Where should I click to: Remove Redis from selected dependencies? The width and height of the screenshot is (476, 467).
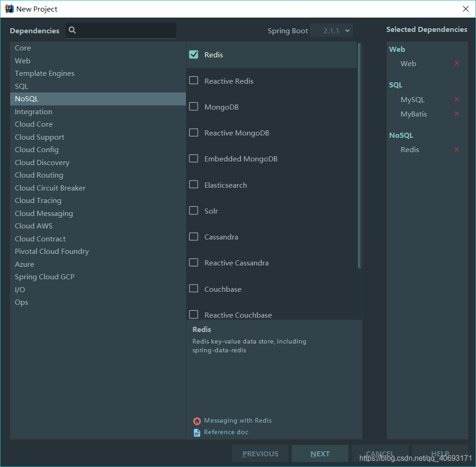click(x=457, y=150)
